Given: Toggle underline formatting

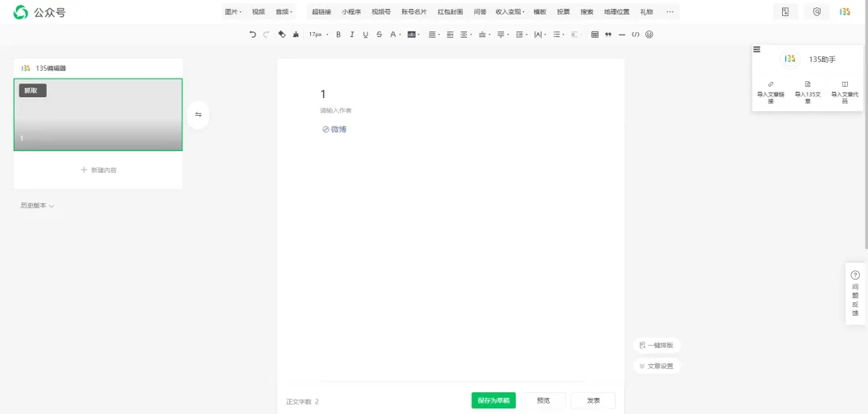Looking at the screenshot, I should point(366,35).
